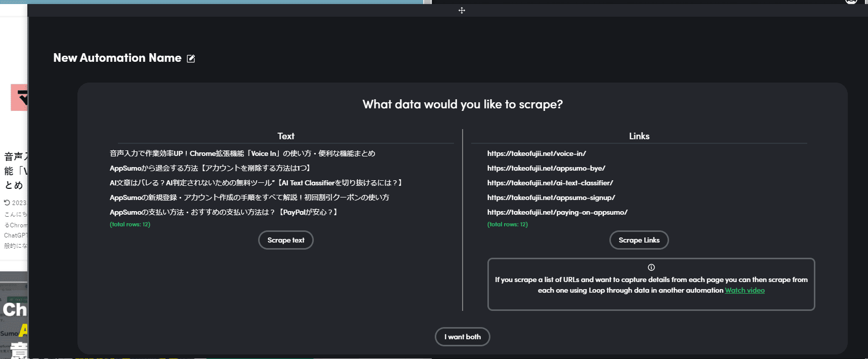Screen dimensions: 868x359
Task: Click the Links column header
Action: tap(639, 136)
